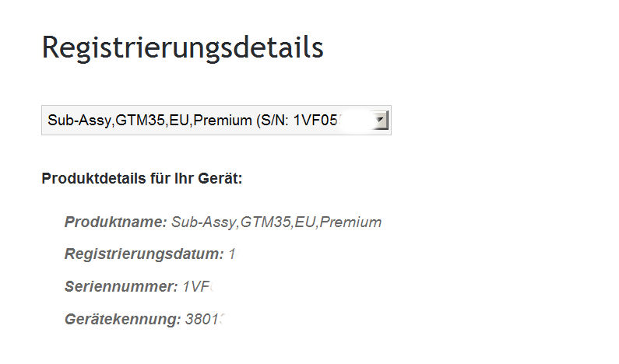Click the Seriennummer value starting 1VF

point(197,286)
